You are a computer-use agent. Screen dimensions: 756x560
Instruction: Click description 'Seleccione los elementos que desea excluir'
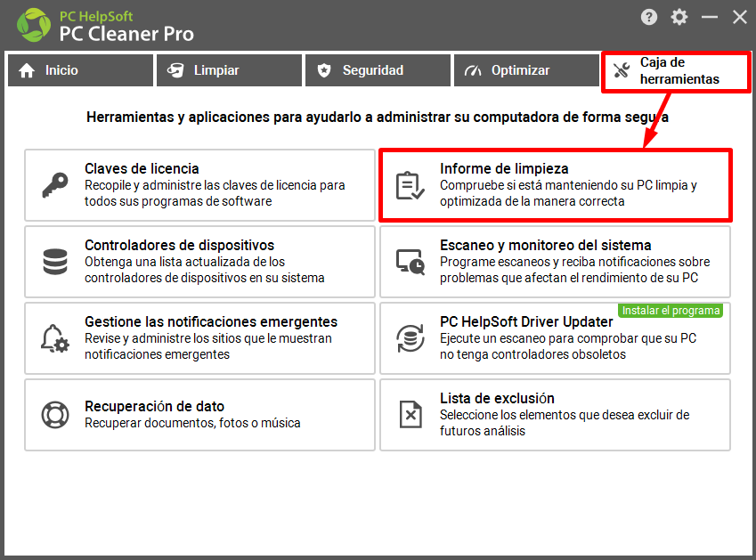565,423
